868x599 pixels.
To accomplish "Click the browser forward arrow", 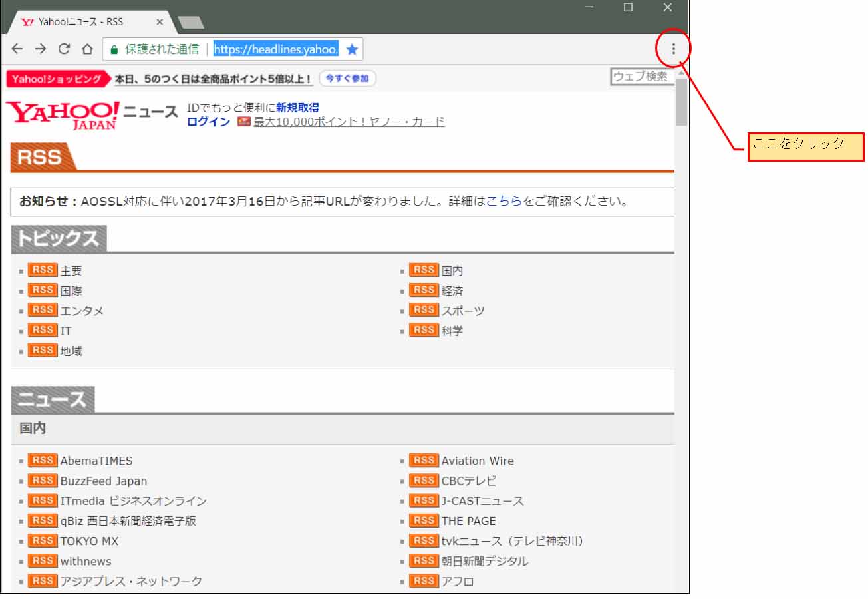I will (41, 49).
